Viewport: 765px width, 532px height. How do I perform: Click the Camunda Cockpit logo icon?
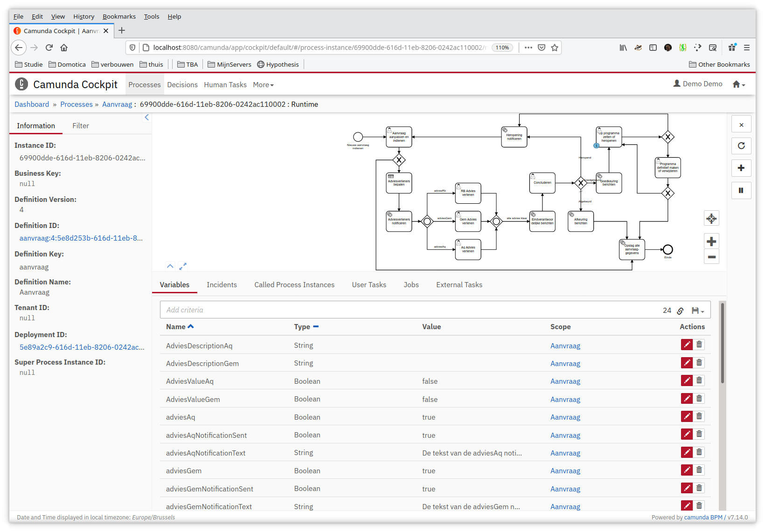tap(21, 84)
